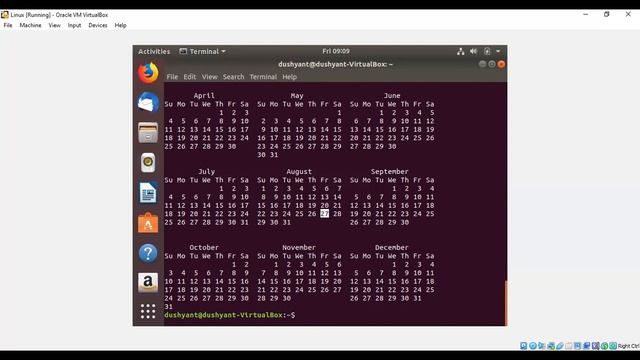Open the Fri 09:09 clock calendar
This screenshot has height=360, width=640.
(336, 51)
